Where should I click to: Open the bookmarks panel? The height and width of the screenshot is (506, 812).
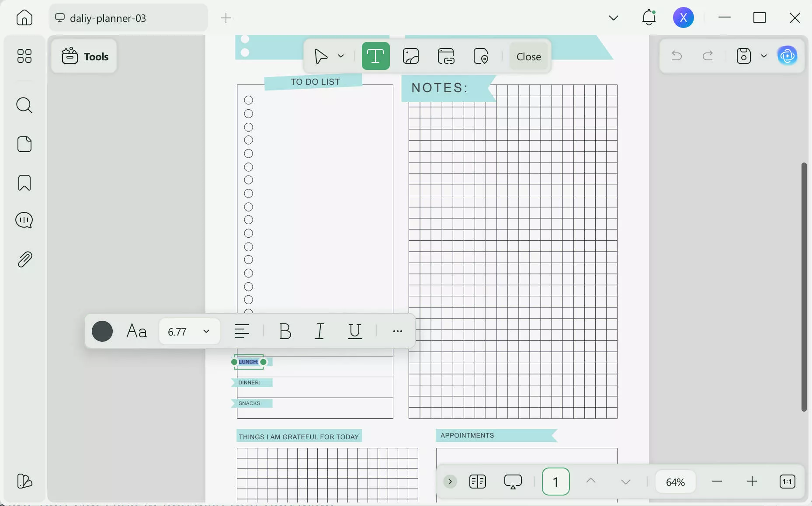click(x=24, y=183)
